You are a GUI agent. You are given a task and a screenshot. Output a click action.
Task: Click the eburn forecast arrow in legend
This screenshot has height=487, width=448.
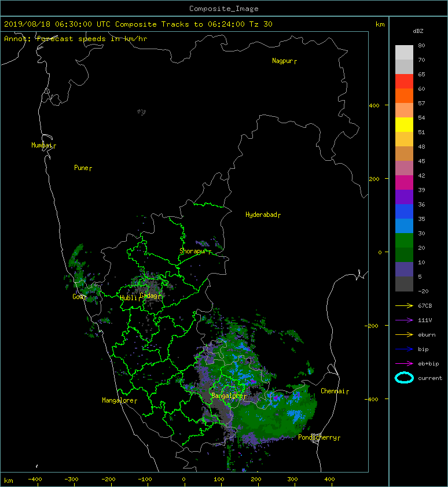404,335
